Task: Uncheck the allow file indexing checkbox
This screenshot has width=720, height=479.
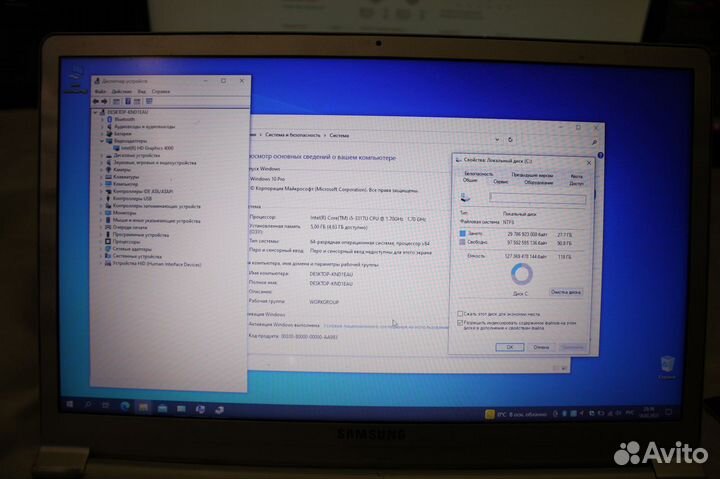Action: tap(460, 323)
